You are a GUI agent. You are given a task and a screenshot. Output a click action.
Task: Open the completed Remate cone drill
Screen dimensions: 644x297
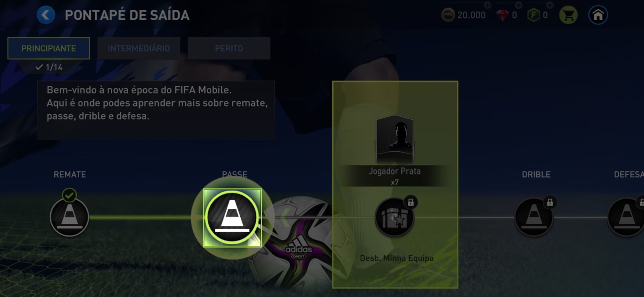pos(69,217)
